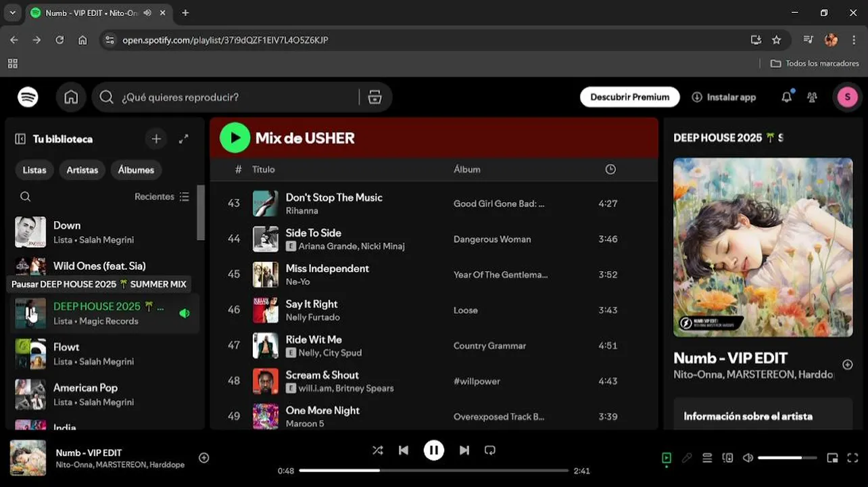This screenshot has height=487, width=868.
Task: Click the # column header
Action: [x=238, y=170]
